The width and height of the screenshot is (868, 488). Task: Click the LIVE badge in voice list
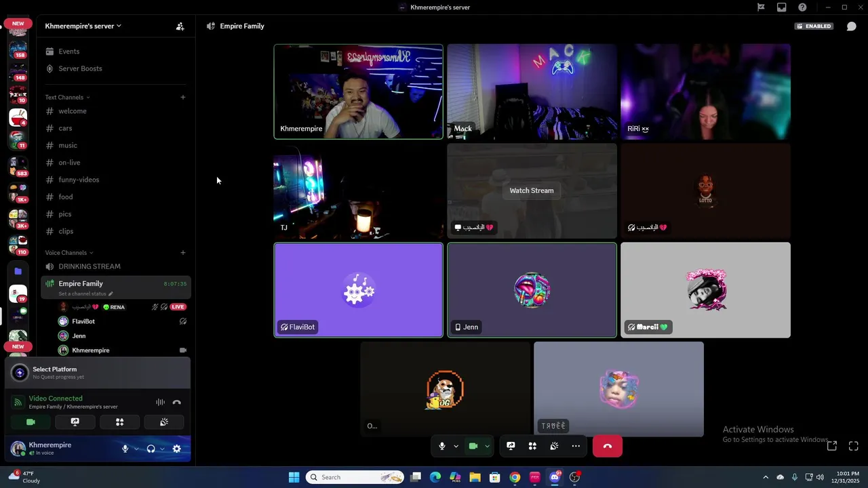tap(178, 307)
